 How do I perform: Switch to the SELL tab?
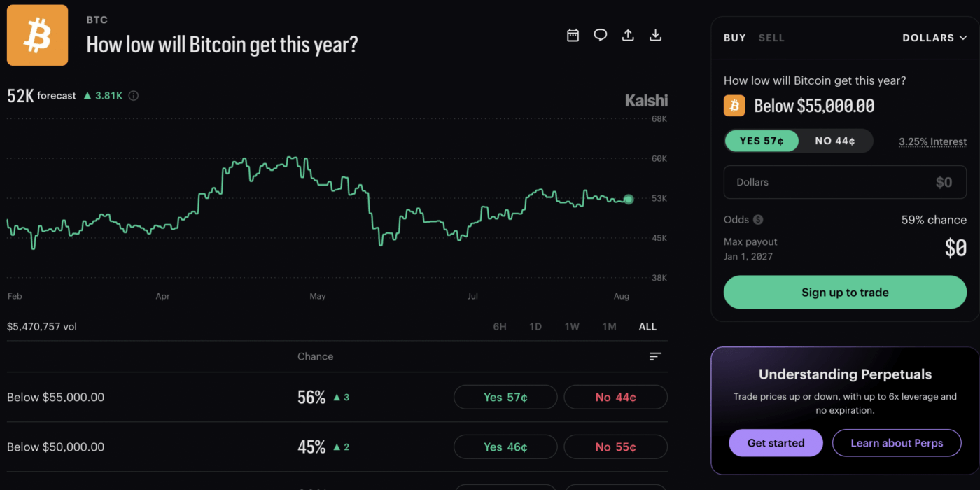pyautogui.click(x=771, y=38)
